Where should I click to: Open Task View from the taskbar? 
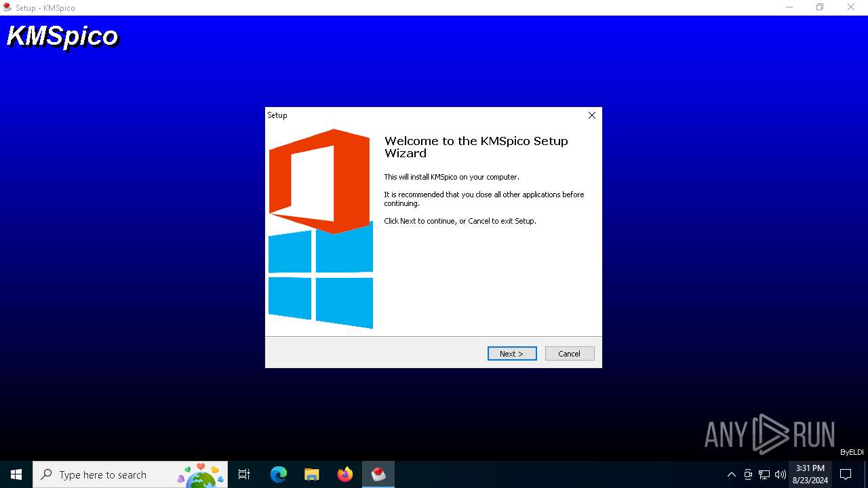click(244, 474)
